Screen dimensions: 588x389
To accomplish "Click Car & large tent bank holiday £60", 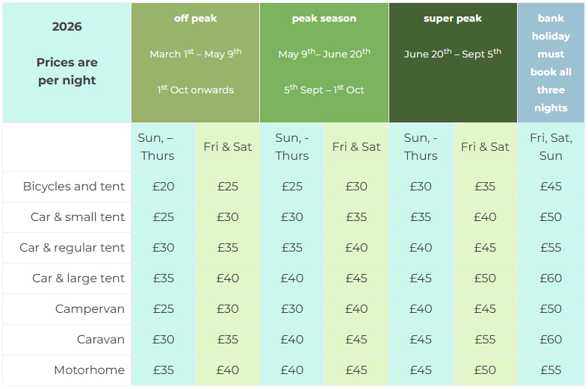I will coord(551,278).
